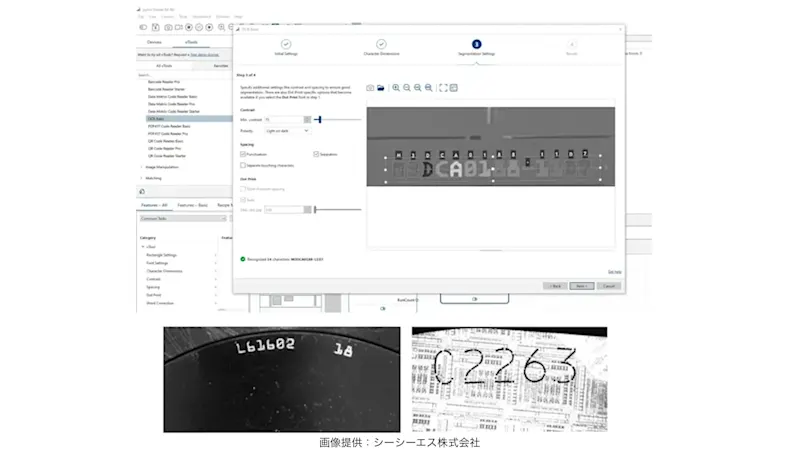Click the single-shot camera icon in the main toolbar
The height and width of the screenshot is (450, 800).
pos(168,27)
